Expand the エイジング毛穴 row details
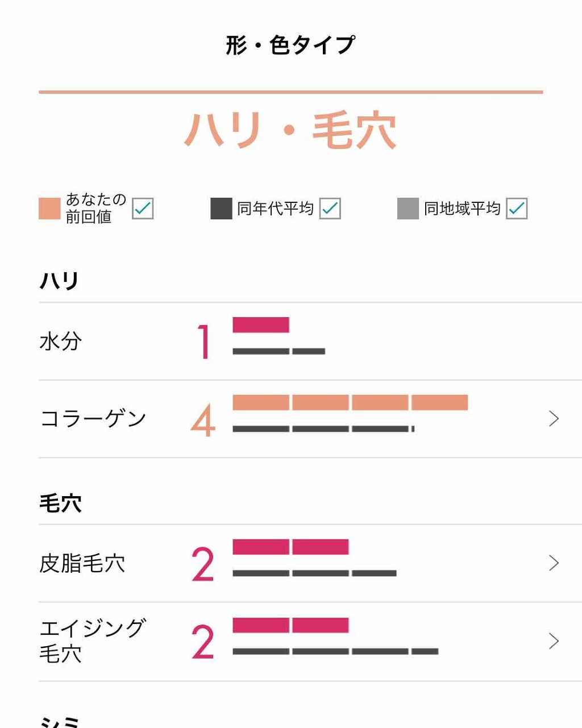The image size is (582, 728). [x=553, y=641]
